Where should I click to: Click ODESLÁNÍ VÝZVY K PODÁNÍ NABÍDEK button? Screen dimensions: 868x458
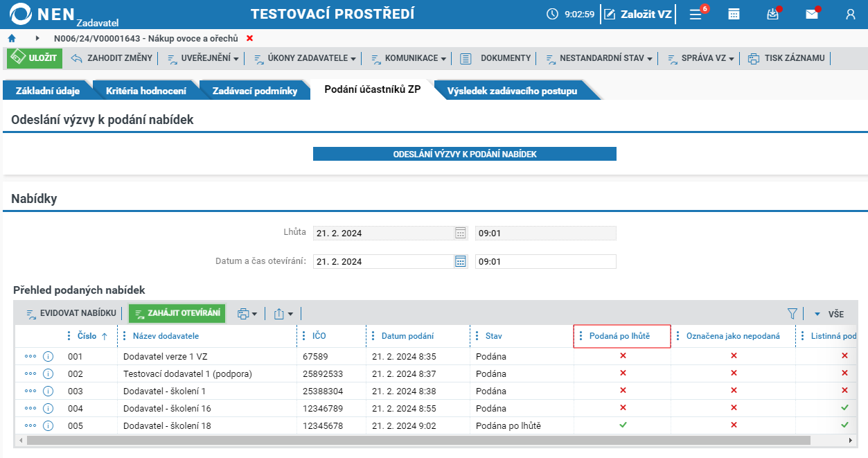tap(465, 154)
